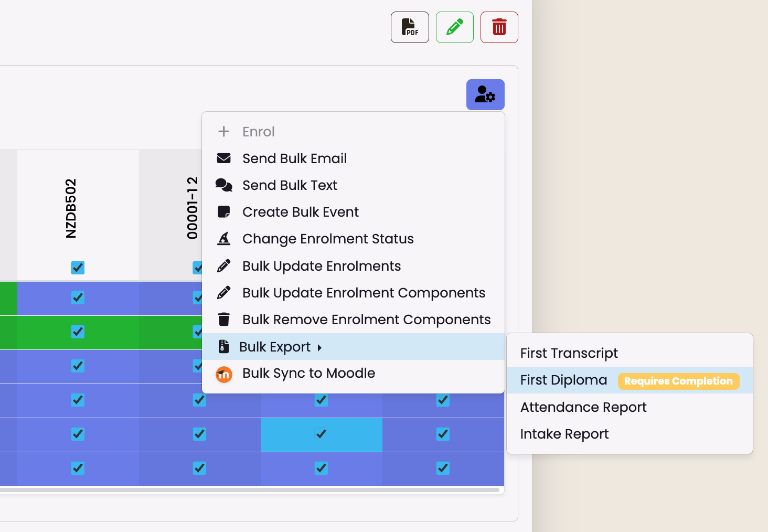Open Change Enrolment Status

point(353,238)
